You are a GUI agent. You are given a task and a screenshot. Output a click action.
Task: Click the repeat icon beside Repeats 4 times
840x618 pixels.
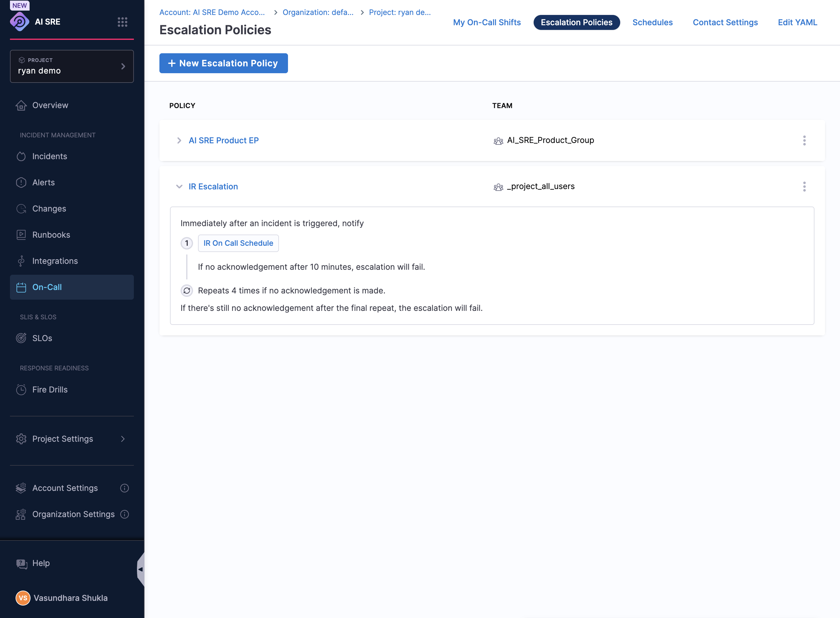tap(186, 291)
